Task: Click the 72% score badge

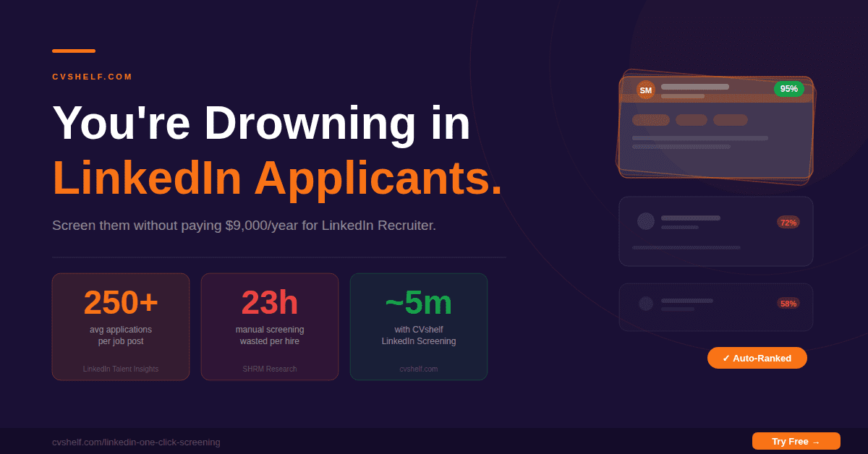Action: click(x=788, y=222)
